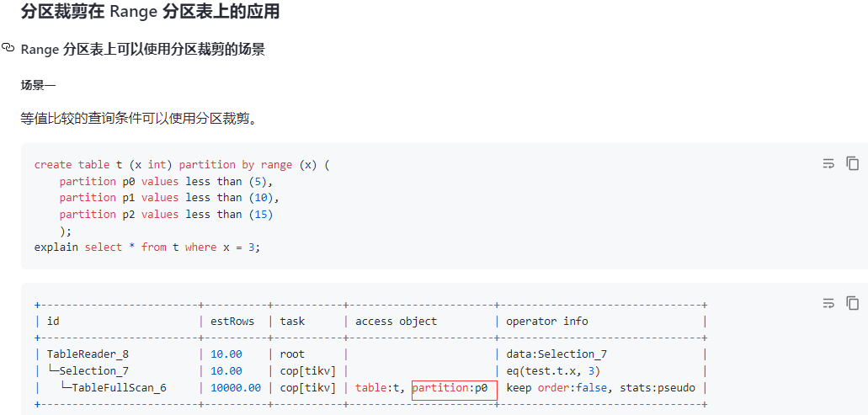Click the partition p1 values less than line
This screenshot has height=415, width=868.
tap(170, 198)
